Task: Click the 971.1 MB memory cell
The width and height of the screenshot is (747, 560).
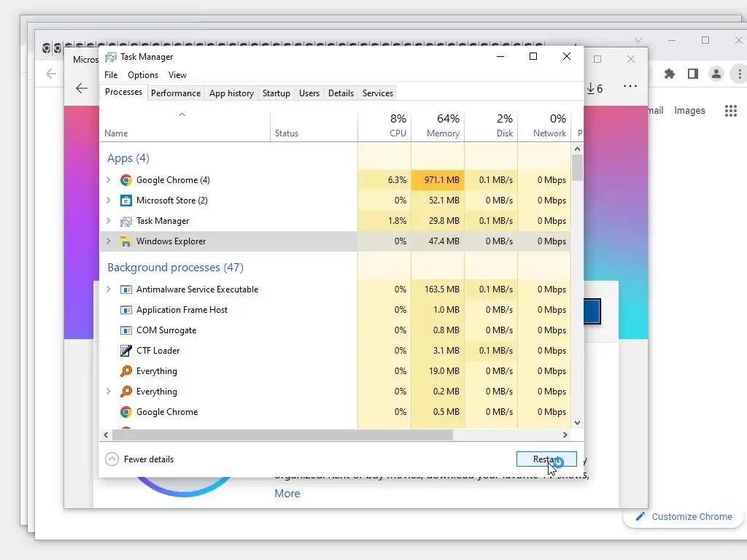Action: 438,180
